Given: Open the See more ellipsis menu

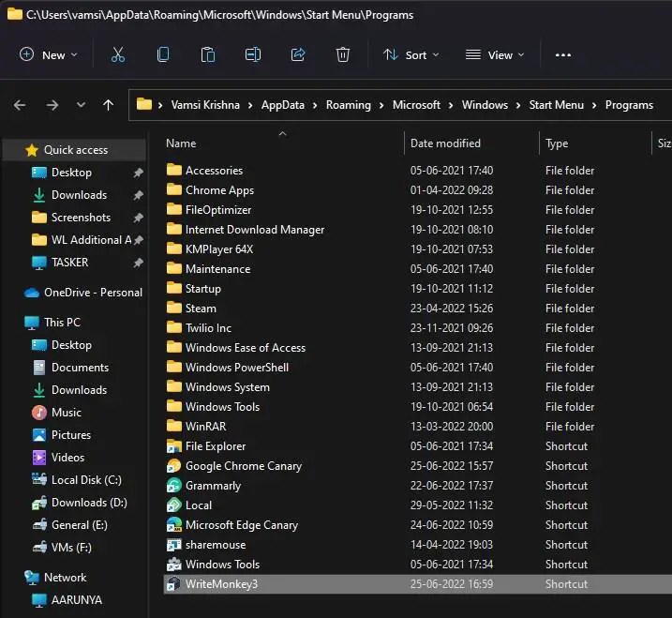Looking at the screenshot, I should click(x=562, y=55).
